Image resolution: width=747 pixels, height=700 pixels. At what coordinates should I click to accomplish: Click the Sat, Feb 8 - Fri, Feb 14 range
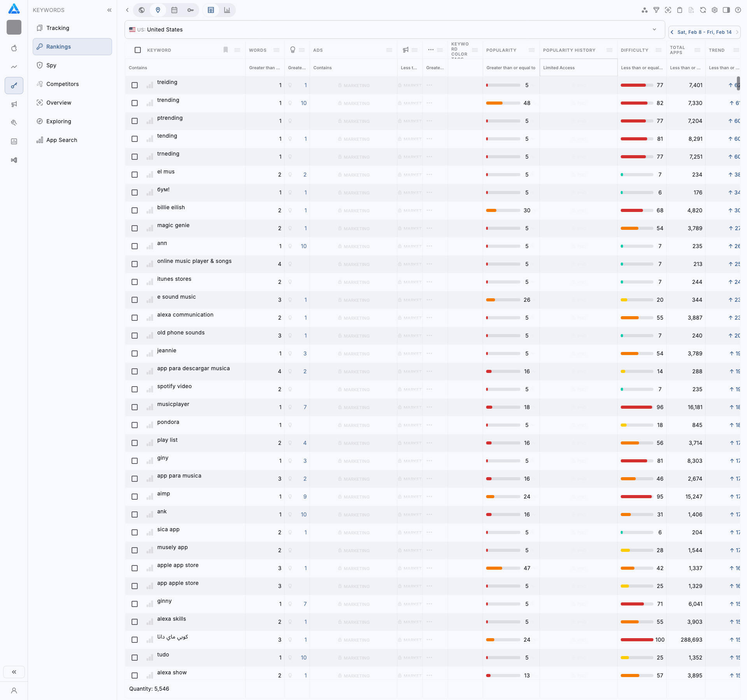coord(704,32)
